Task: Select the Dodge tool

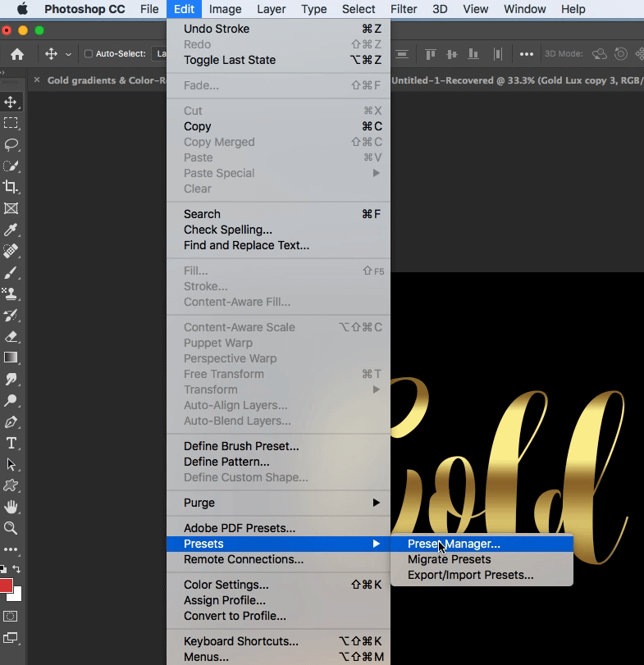Action: (11, 400)
